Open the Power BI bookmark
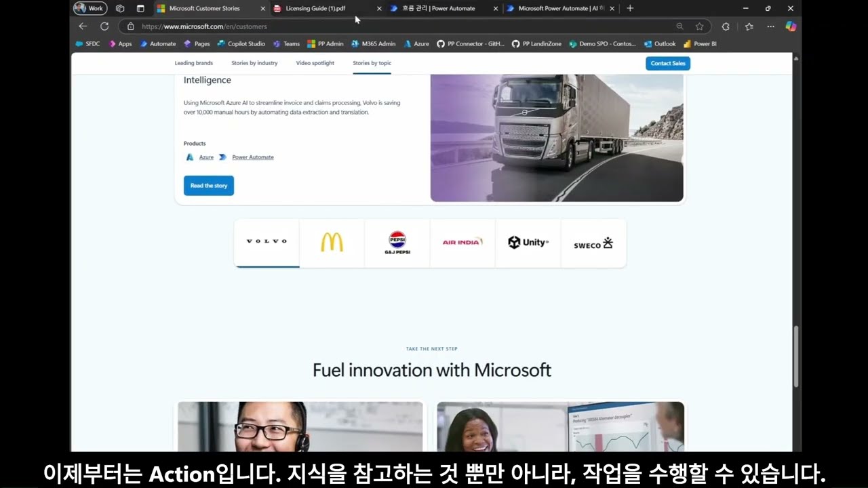This screenshot has height=488, width=868. click(701, 44)
